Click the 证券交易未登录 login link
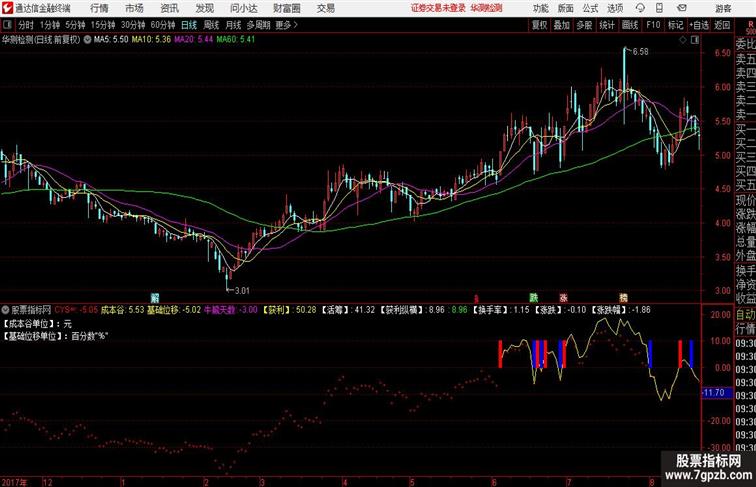 tap(438, 8)
